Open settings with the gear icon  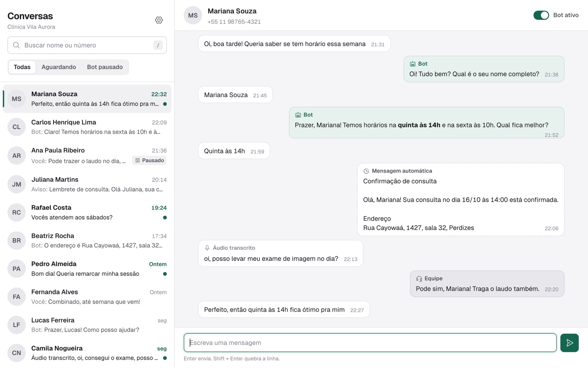tap(159, 20)
